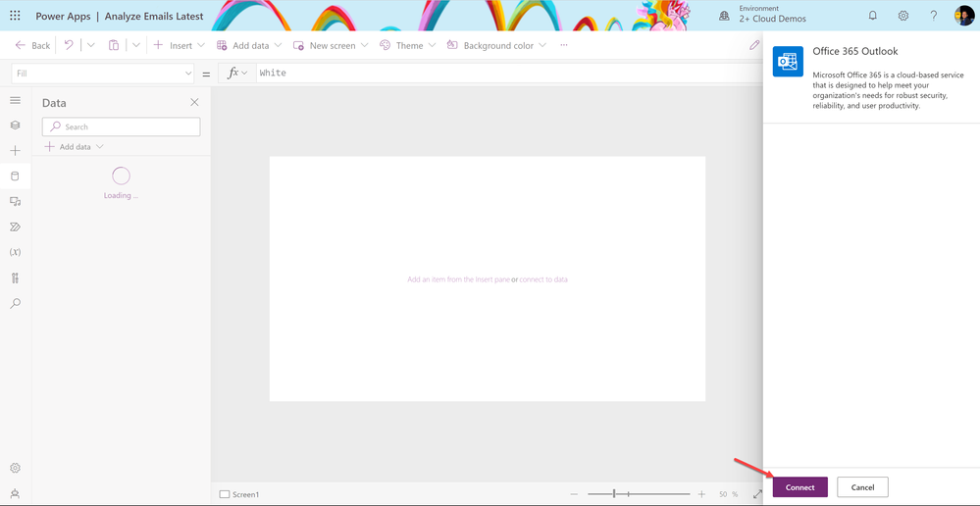The image size is (980, 506).
Task: Click the Power Apps title
Action: pos(63,17)
